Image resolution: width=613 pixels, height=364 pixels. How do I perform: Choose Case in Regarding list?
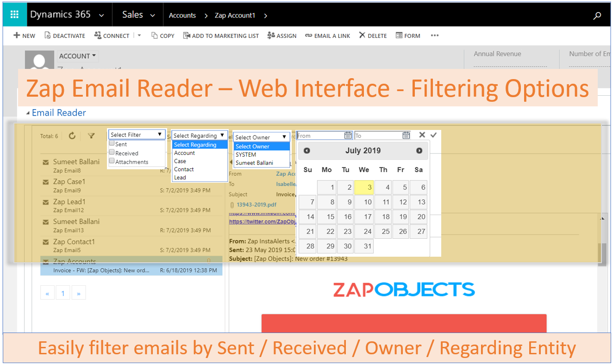coord(200,161)
